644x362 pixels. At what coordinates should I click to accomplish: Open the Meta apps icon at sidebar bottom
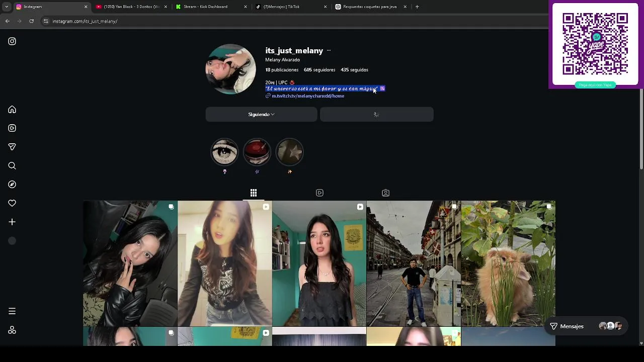point(12,330)
